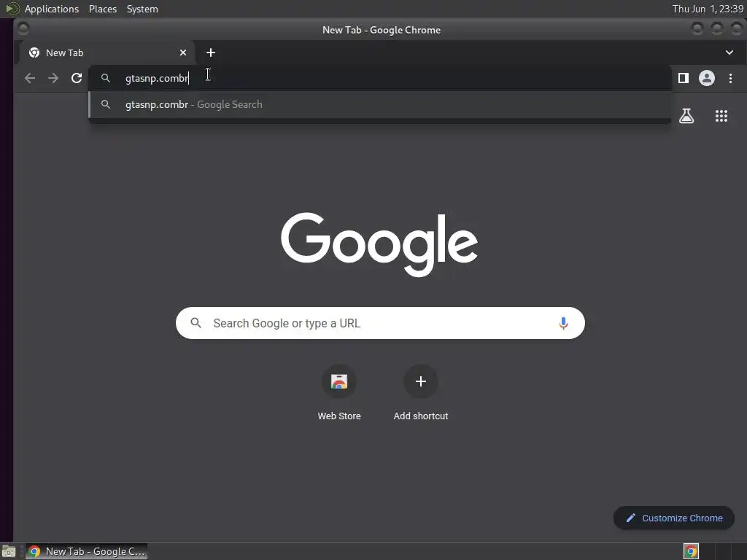
Task: Close the New Tab tab
Action: click(x=183, y=52)
